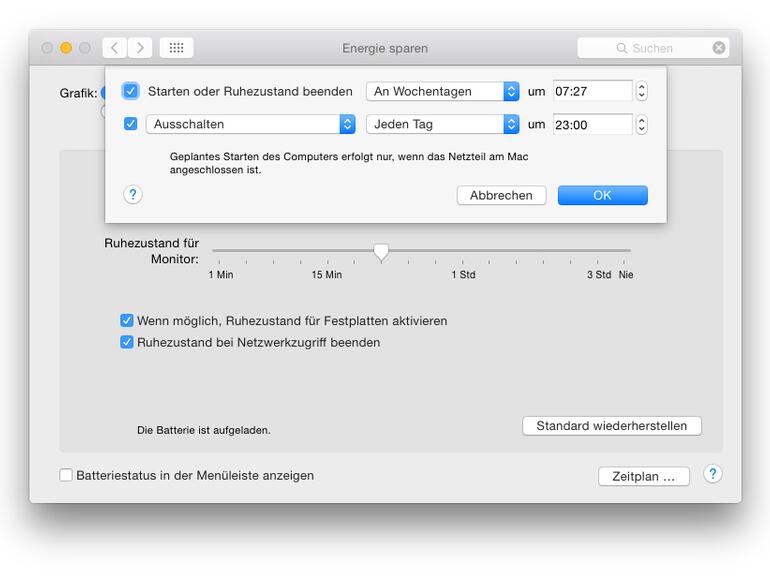Open the 'Zeitplan ...' schedule button

tap(644, 476)
